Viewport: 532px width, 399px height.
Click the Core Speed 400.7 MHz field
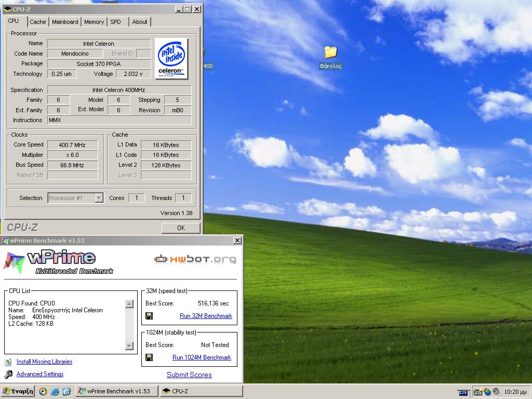coord(72,145)
